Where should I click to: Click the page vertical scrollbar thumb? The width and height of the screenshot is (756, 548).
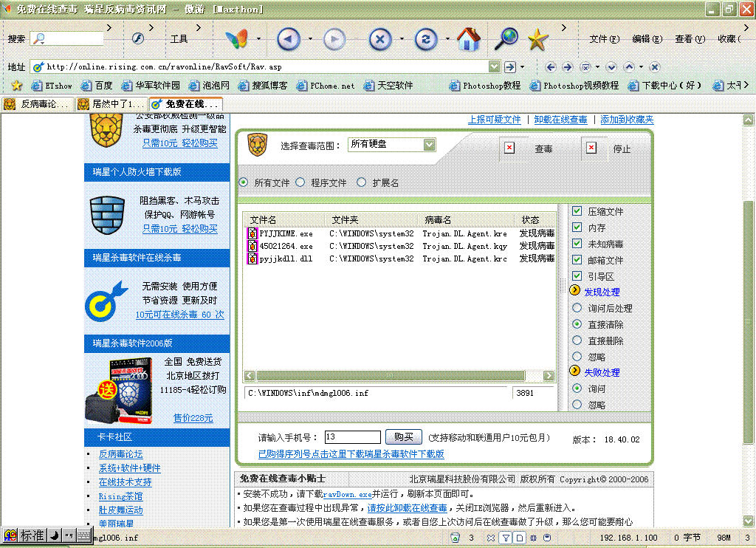tap(748, 322)
